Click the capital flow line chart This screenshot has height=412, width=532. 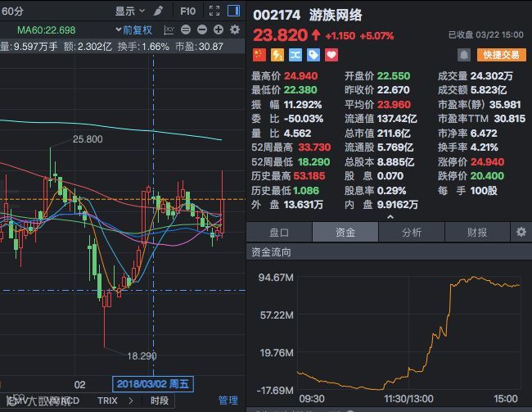pyautogui.click(x=409, y=333)
